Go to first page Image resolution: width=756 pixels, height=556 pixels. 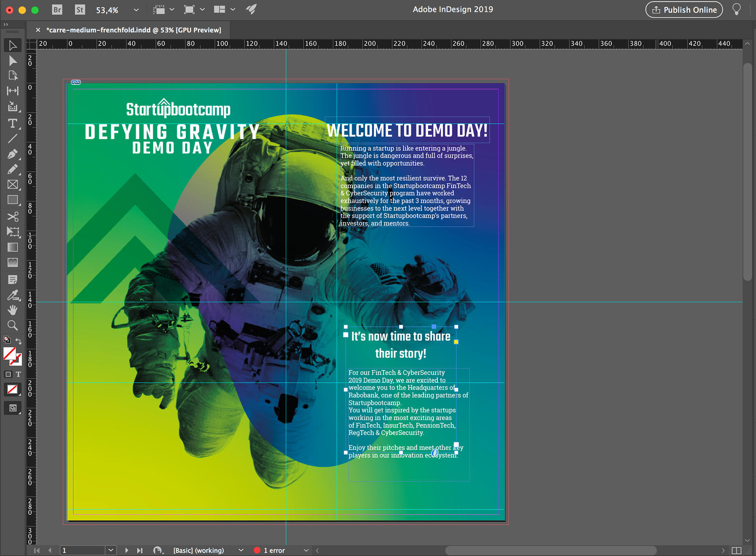(x=37, y=550)
